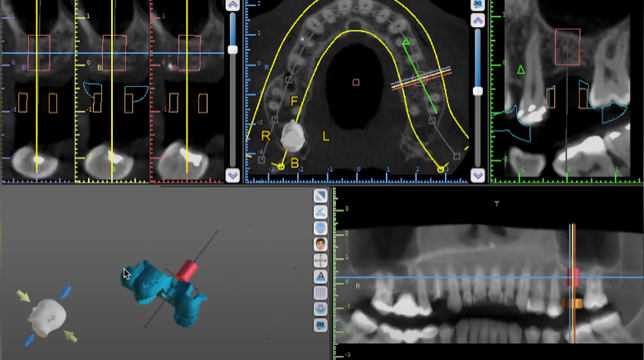Click up chevron of cross-section view slider

coord(232,5)
